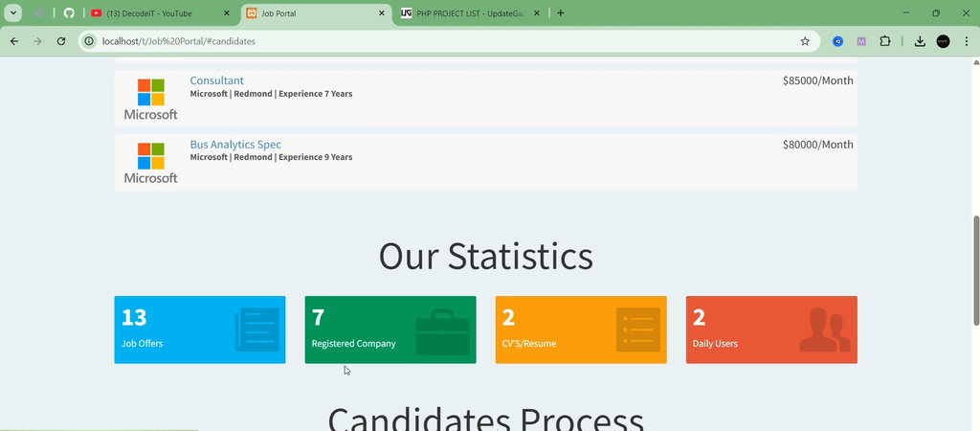This screenshot has height=431, width=980.
Task: Switch to the DecodeIT - YouTube tab
Action: (x=160, y=13)
